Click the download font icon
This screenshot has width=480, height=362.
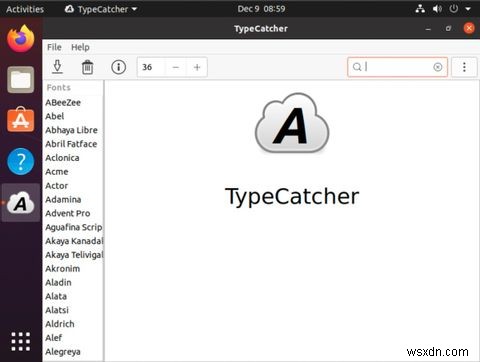pos(58,67)
